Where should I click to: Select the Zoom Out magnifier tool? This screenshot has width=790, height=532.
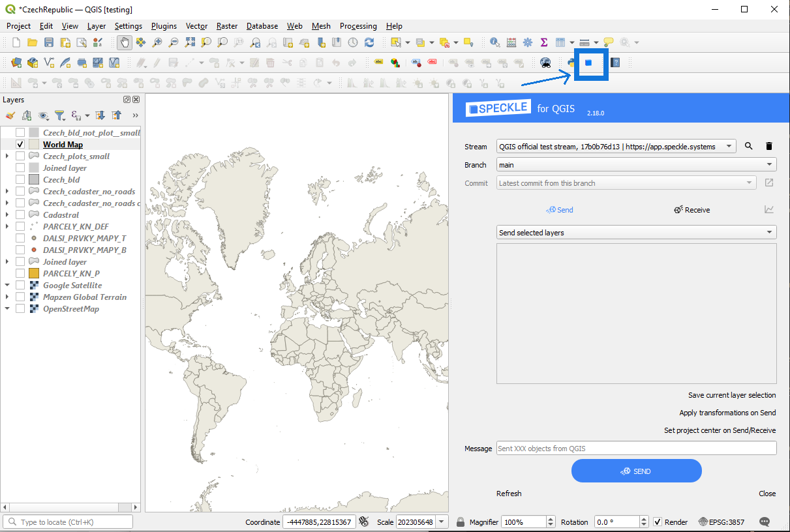click(174, 42)
